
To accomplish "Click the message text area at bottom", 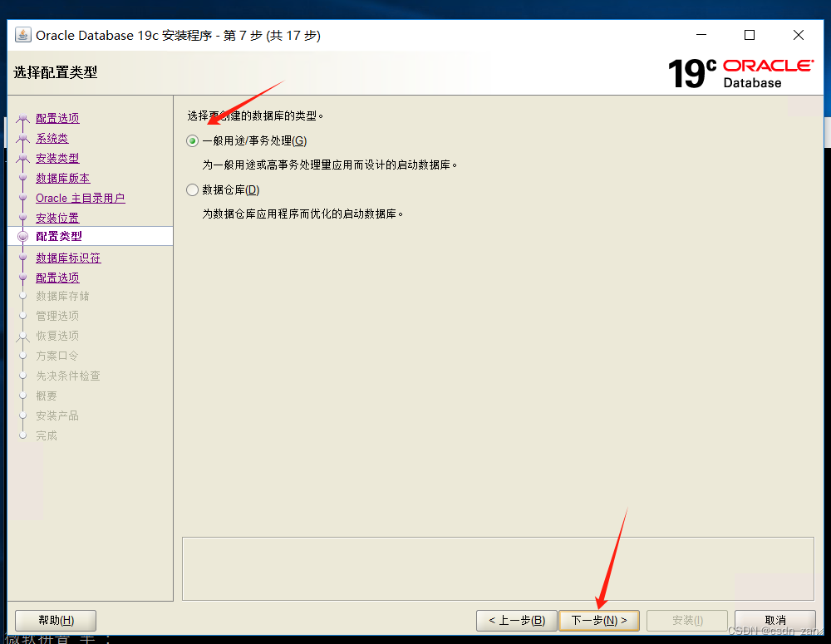I will [x=498, y=568].
